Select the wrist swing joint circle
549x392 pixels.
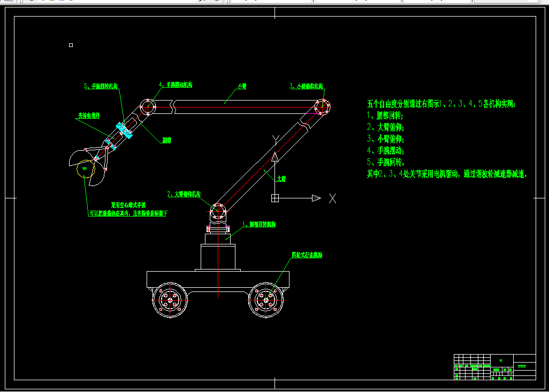[x=147, y=107]
